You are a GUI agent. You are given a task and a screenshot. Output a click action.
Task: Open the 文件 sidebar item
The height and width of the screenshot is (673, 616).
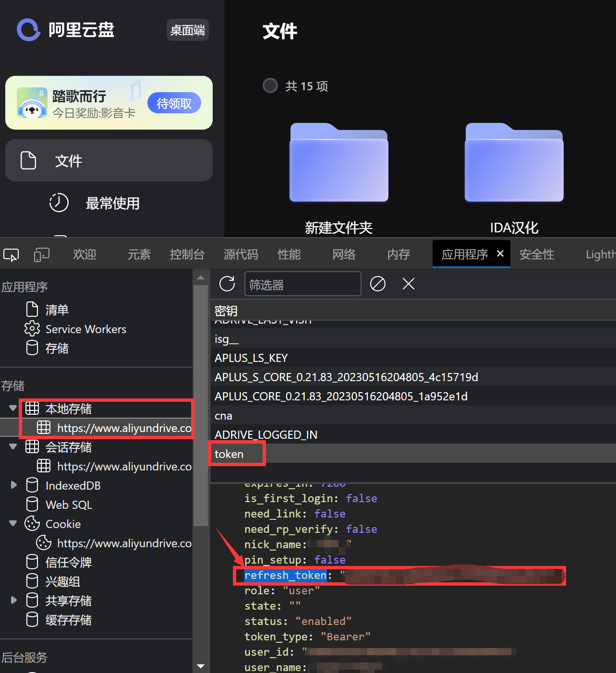click(109, 160)
